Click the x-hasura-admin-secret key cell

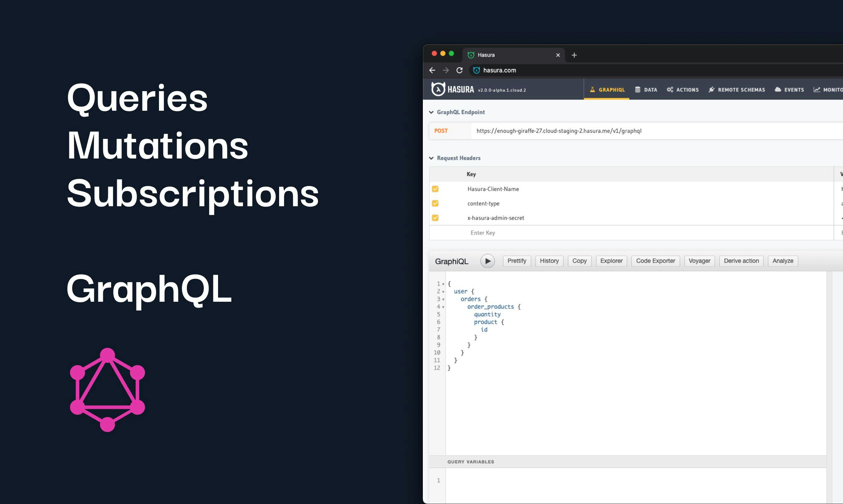pos(496,218)
